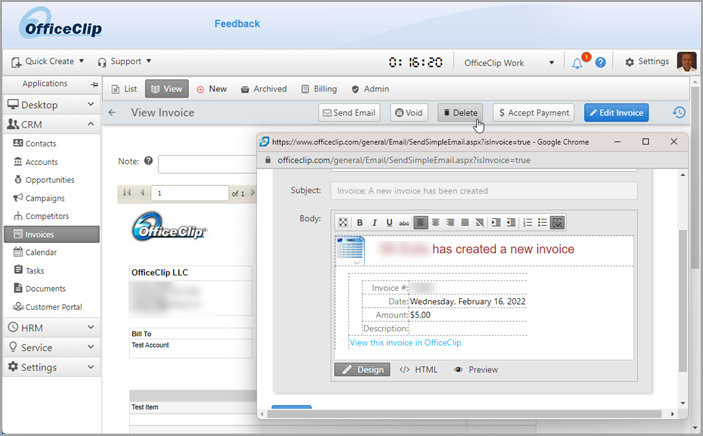Apply italic formatting in email body
This screenshot has width=703, height=436.
[374, 222]
